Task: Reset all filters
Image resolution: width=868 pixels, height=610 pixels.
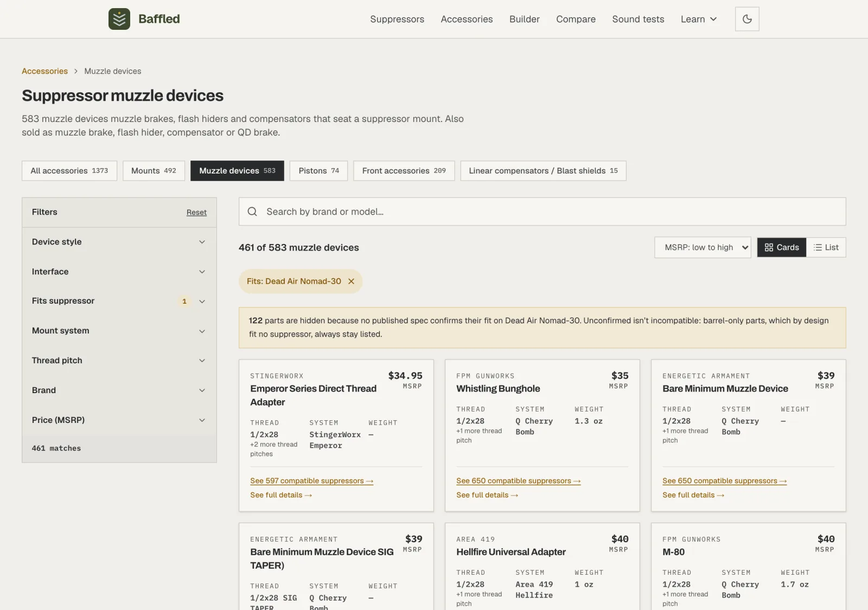Action: point(196,213)
